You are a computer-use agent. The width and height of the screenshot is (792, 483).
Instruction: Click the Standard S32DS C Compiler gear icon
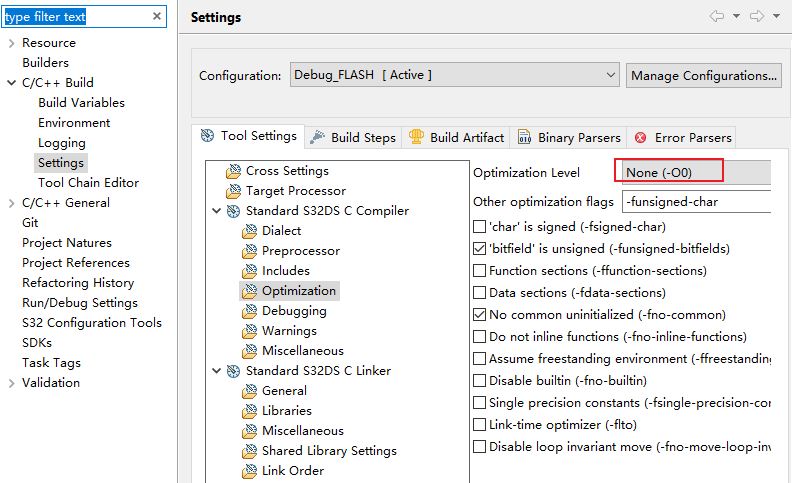pos(233,211)
